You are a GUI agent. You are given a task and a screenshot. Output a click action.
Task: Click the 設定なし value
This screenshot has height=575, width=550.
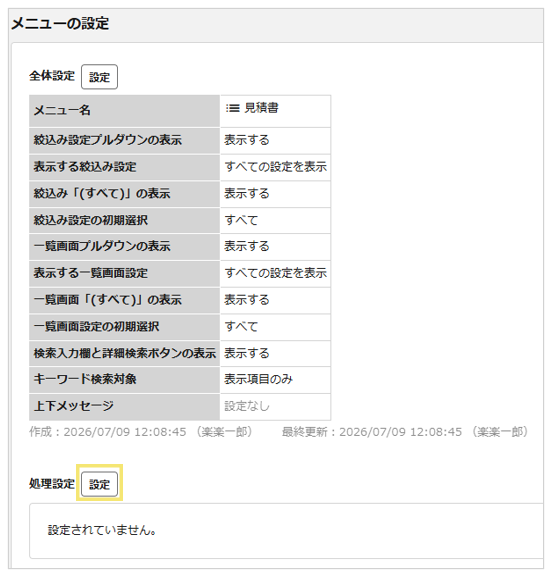247,406
